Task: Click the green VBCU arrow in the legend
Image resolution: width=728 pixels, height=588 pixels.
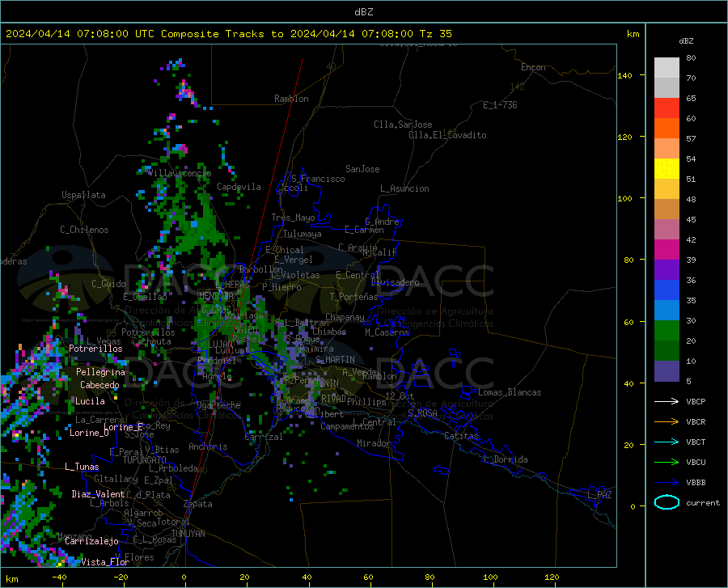Action: pyautogui.click(x=667, y=463)
